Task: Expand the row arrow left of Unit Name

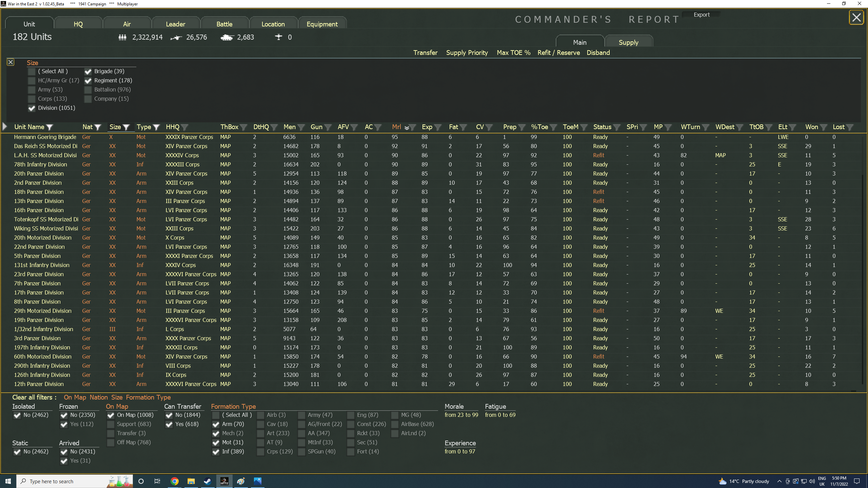Action: tap(5, 127)
